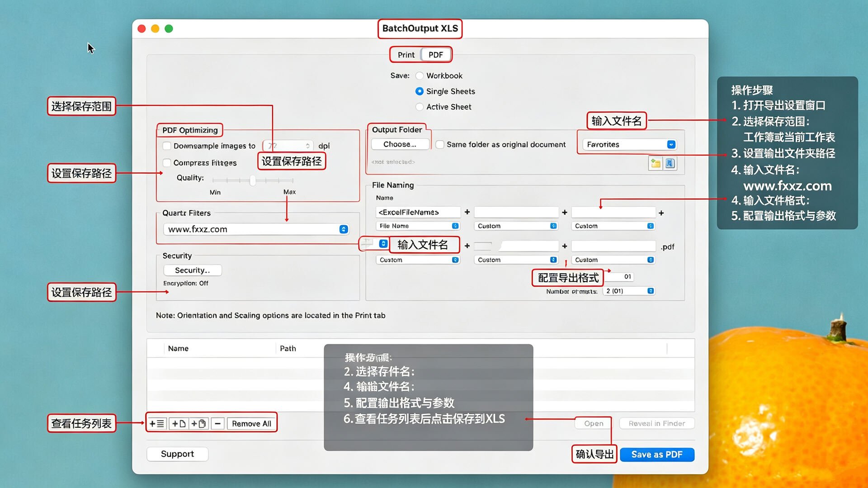
Task: Click the green zoom window button
Action: click(169, 28)
